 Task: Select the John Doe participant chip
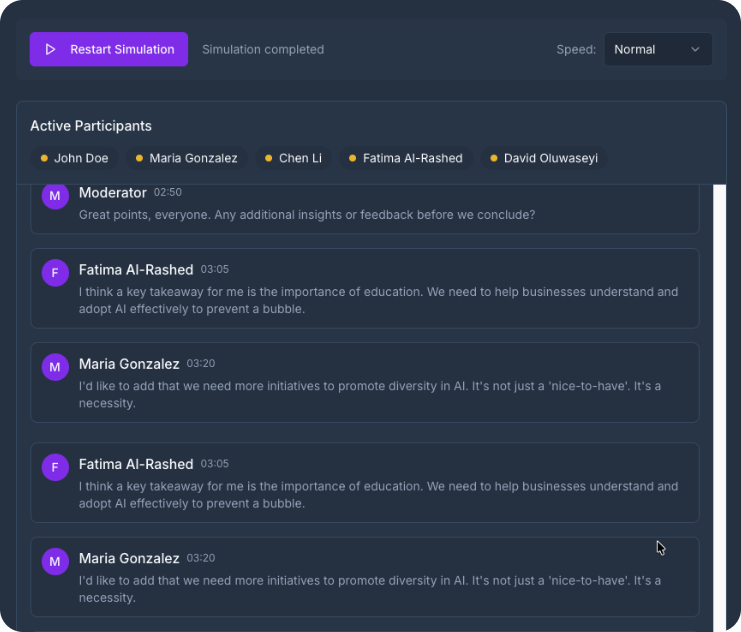click(x=74, y=158)
